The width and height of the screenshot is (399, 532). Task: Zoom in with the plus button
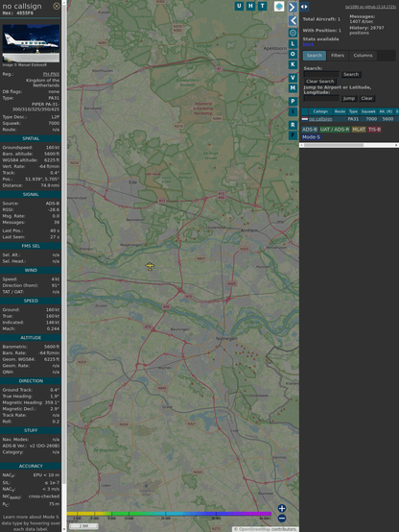tap(282, 508)
